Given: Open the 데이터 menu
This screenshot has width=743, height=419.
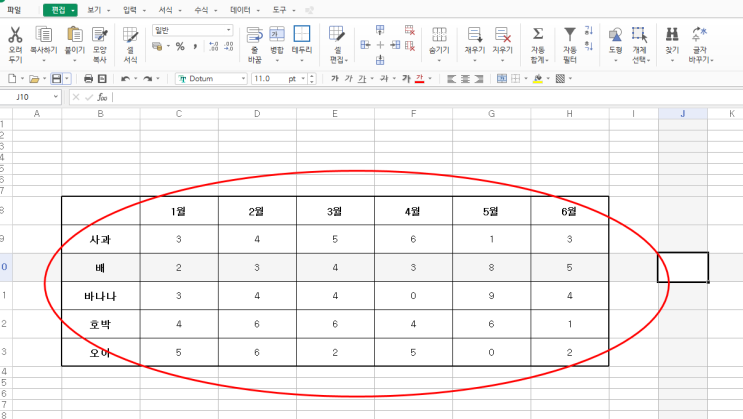Looking at the screenshot, I should (x=240, y=10).
